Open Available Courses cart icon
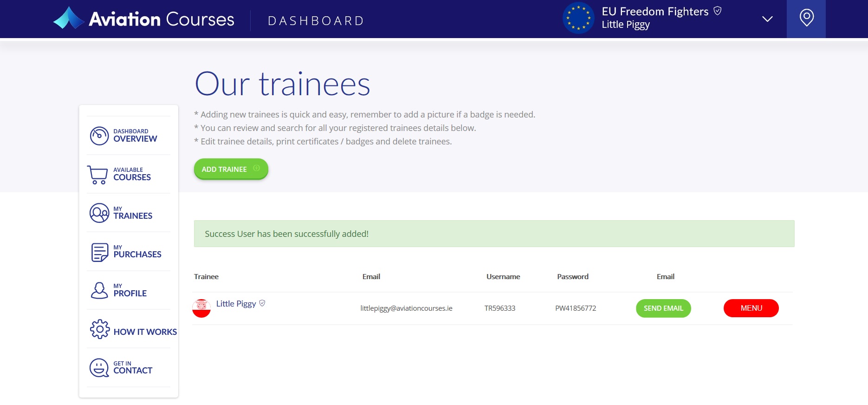The height and width of the screenshot is (405, 868). click(x=97, y=175)
